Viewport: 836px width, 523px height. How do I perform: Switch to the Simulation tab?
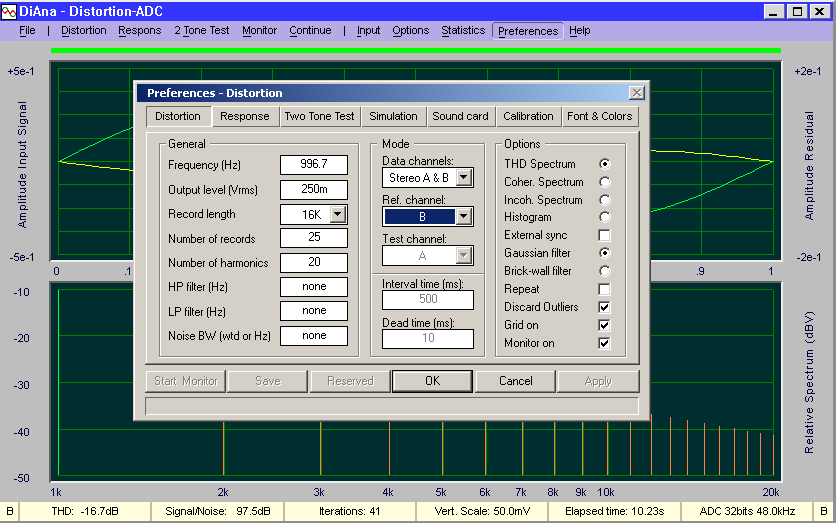393,116
